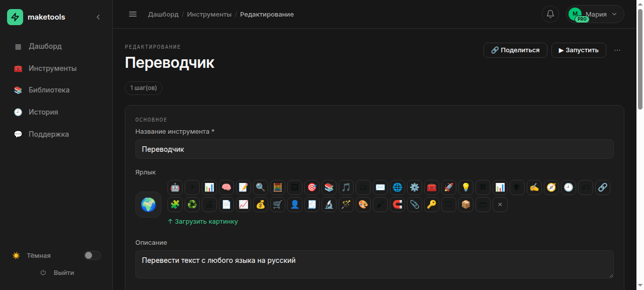Pick the magnifying glass emoji
The height and width of the screenshot is (290, 644).
click(x=261, y=187)
